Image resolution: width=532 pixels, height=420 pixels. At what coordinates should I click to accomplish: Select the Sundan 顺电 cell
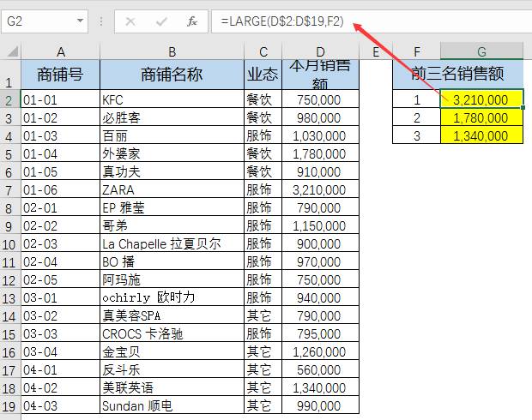172,405
